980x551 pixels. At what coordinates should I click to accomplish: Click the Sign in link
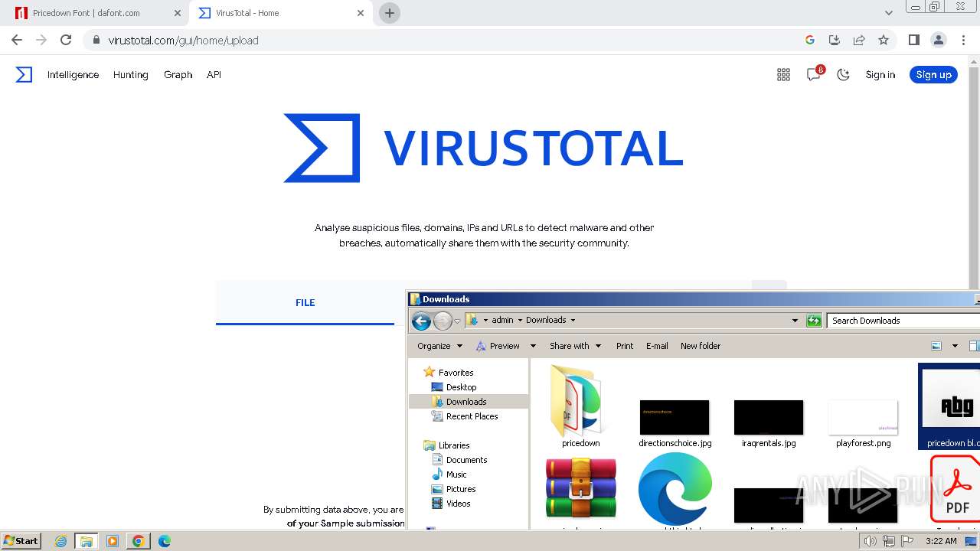pyautogui.click(x=880, y=74)
